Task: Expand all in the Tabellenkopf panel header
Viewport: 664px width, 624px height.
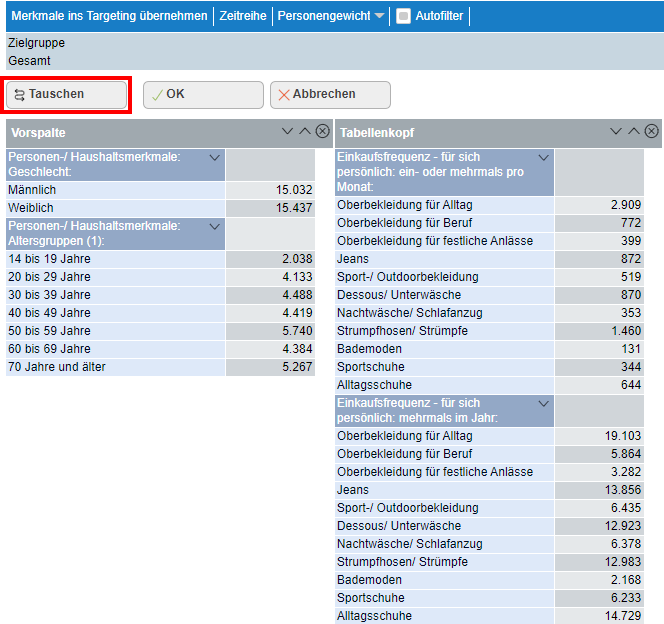Action: click(617, 132)
